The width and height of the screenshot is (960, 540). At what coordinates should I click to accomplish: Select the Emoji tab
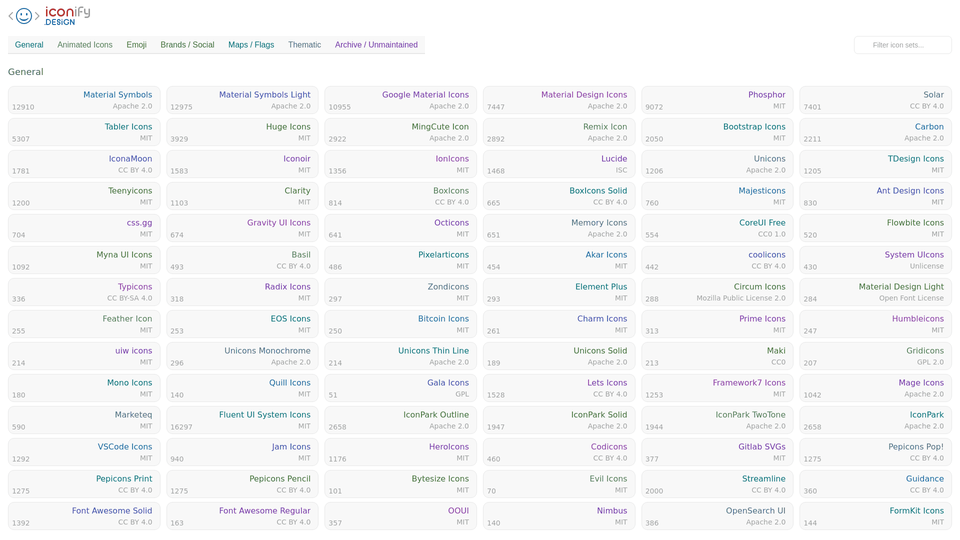pyautogui.click(x=136, y=45)
